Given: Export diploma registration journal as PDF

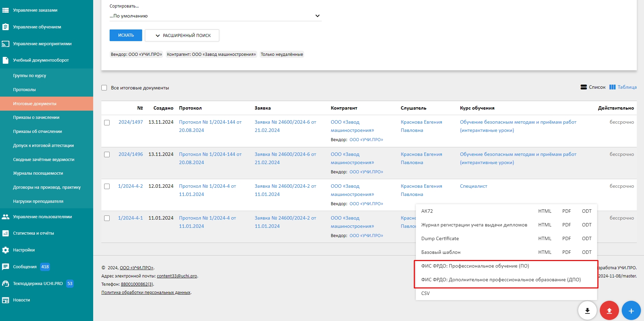Looking at the screenshot, I should click(567, 225).
